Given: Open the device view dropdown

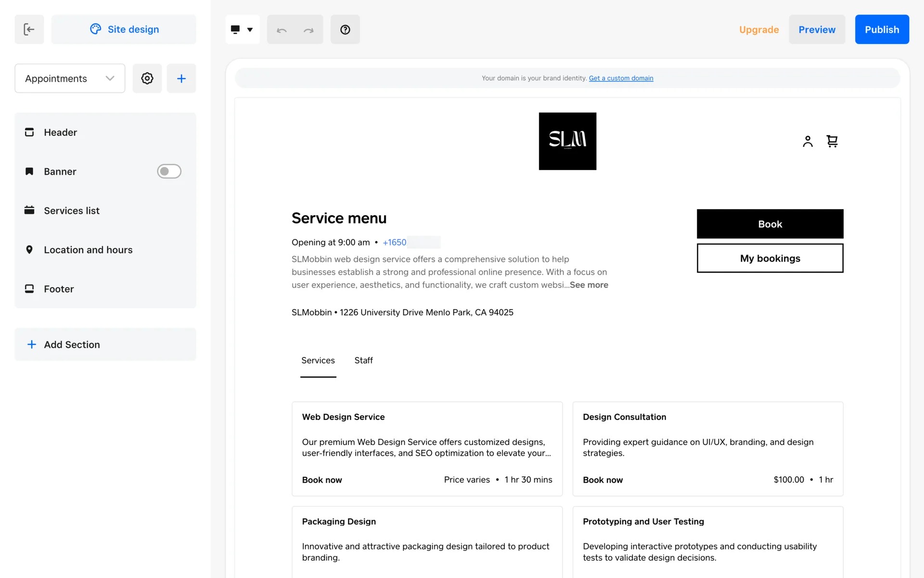Looking at the screenshot, I should click(x=242, y=30).
